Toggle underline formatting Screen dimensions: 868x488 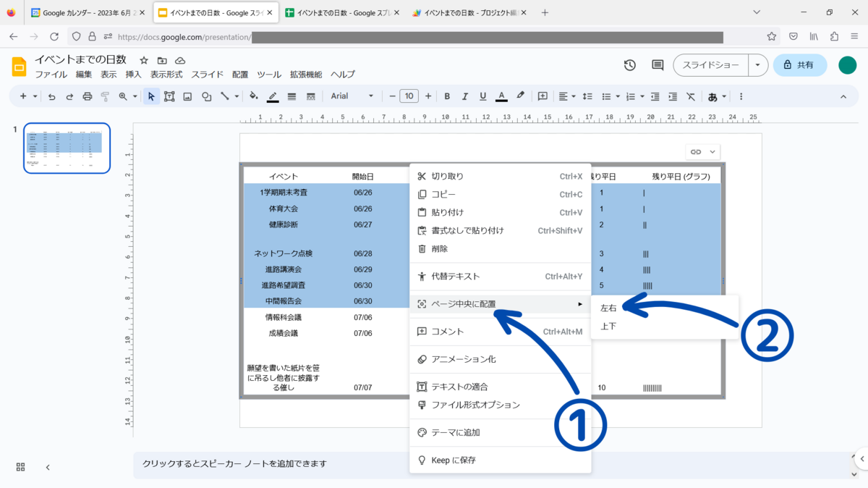[483, 96]
